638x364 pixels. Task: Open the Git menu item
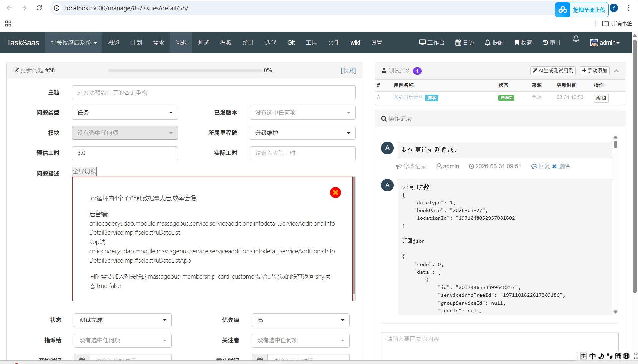pyautogui.click(x=291, y=43)
